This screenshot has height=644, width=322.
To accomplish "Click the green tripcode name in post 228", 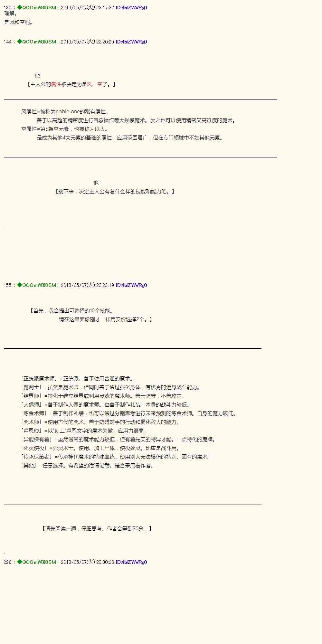I will [37, 562].
